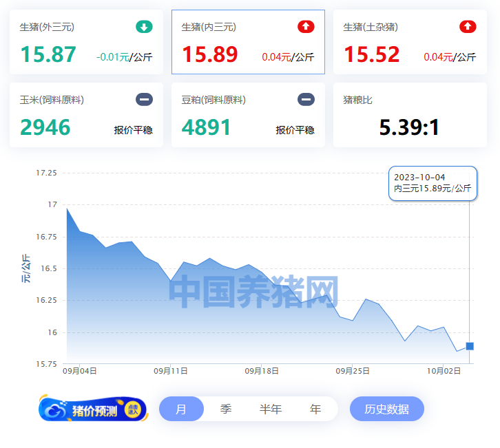Click the blue square data point marker on chart

[470, 346]
